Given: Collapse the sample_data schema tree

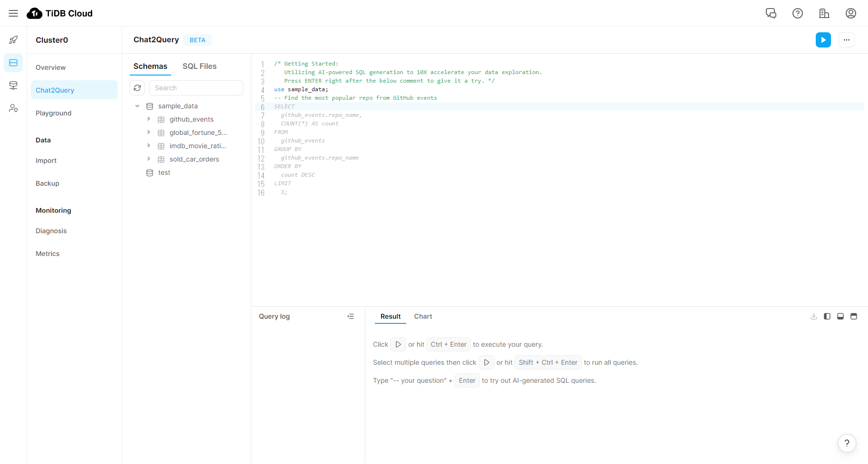Looking at the screenshot, I should point(137,106).
